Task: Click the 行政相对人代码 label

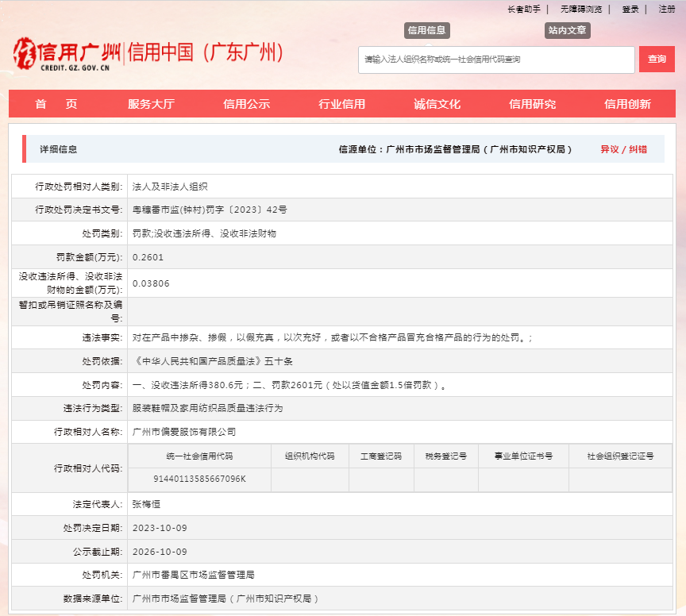Action: pos(88,468)
